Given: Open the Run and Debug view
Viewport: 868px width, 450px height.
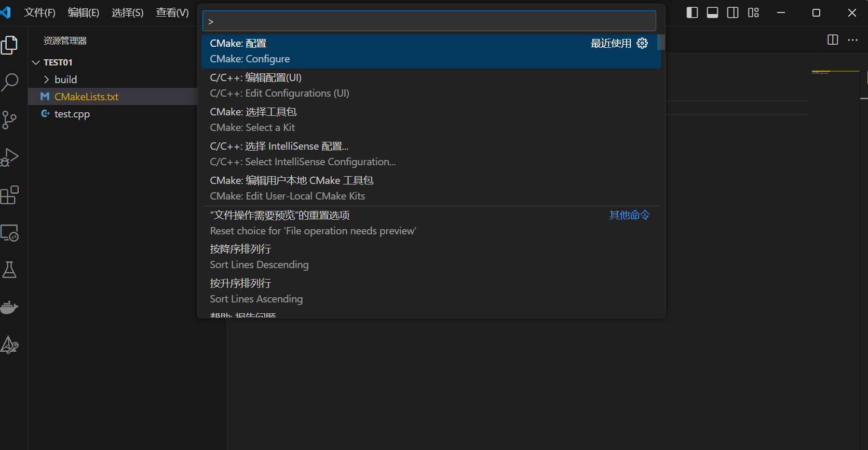Looking at the screenshot, I should (x=9, y=157).
